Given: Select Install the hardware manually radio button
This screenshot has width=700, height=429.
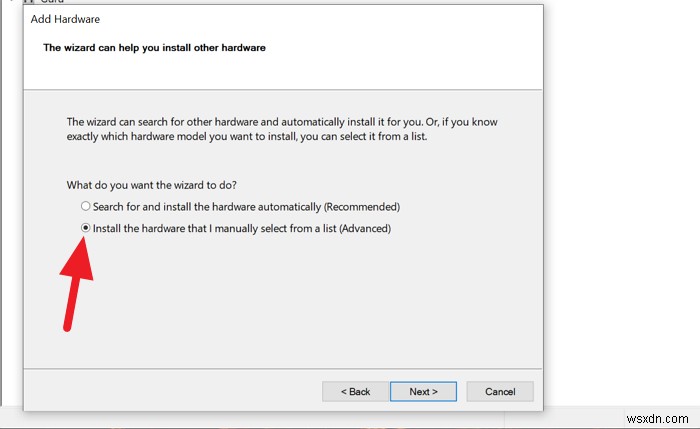Looking at the screenshot, I should (86, 228).
